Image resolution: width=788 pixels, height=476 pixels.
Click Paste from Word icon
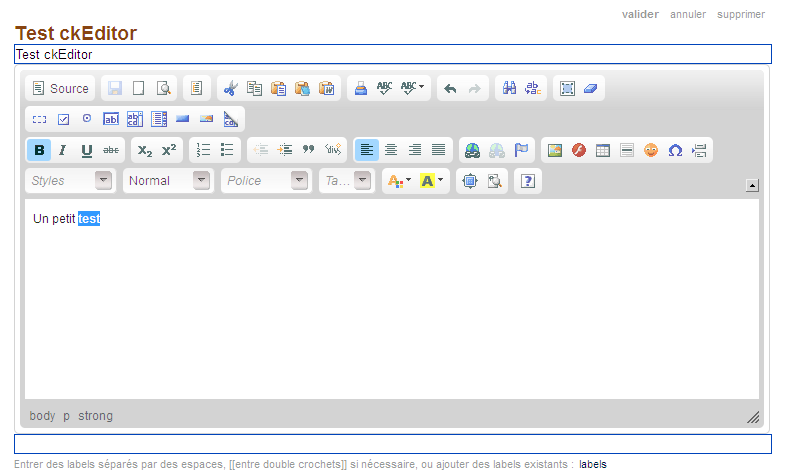[x=327, y=88]
